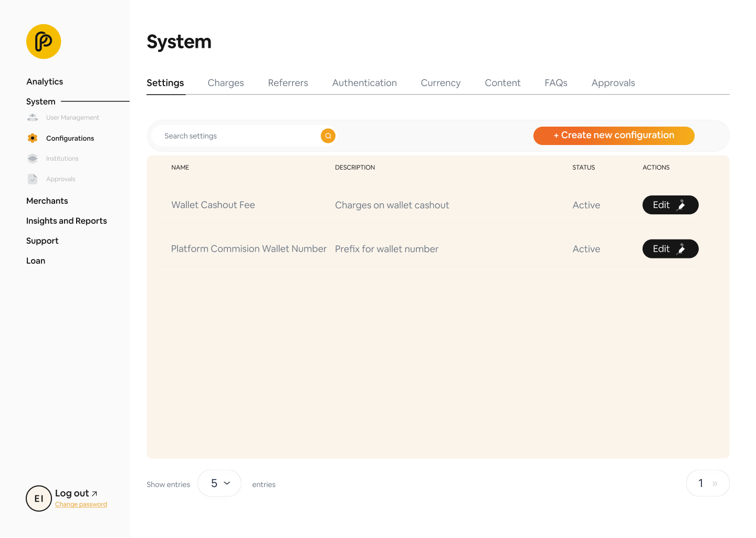Open Analytics in the sidebar
756x538 pixels.
[45, 81]
